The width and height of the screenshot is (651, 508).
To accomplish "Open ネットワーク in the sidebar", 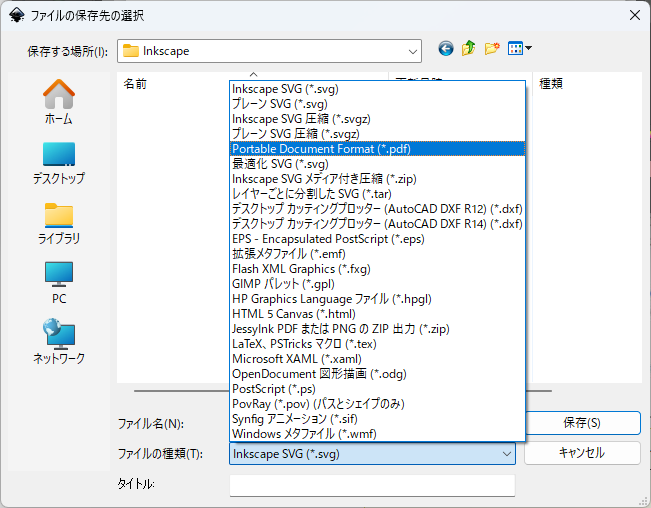I will click(59, 342).
